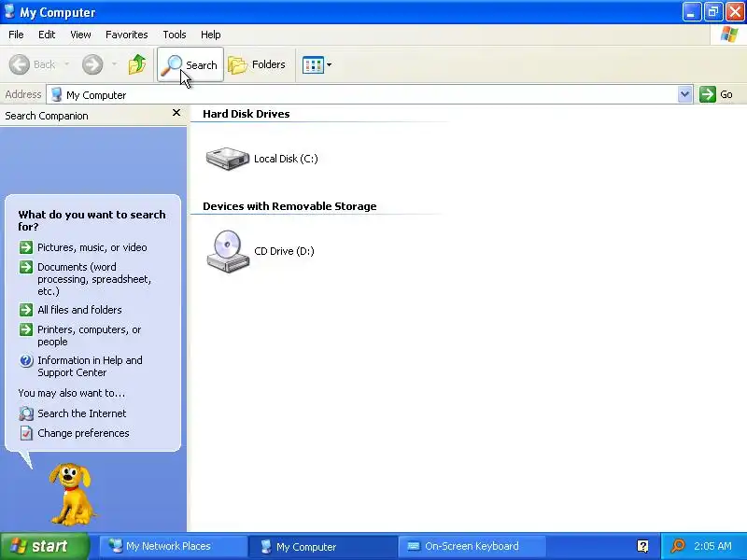Open the Edit menu
Screen dimensions: 747x560
coord(47,35)
